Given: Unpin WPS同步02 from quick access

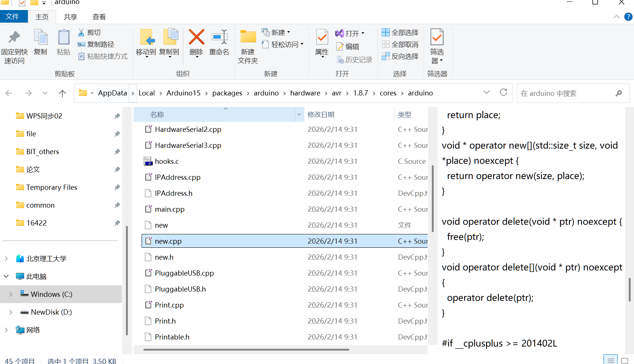Looking at the screenshot, I should [117, 116].
